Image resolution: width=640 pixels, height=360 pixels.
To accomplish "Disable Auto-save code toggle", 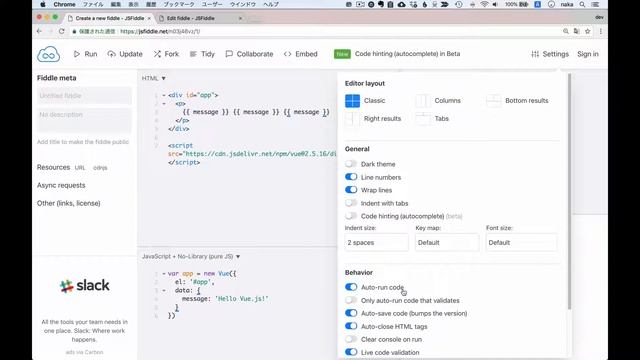I will (351, 313).
